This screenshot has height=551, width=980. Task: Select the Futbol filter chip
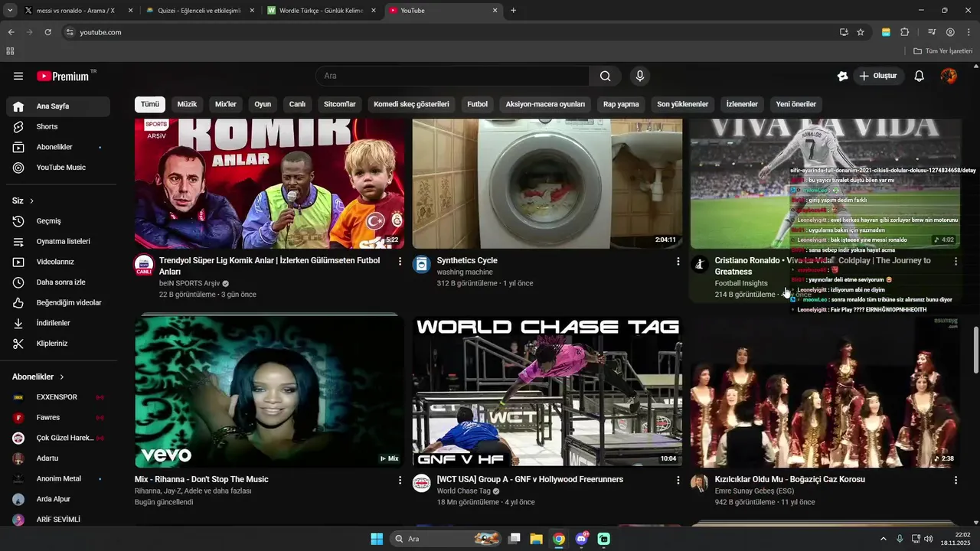(x=478, y=104)
